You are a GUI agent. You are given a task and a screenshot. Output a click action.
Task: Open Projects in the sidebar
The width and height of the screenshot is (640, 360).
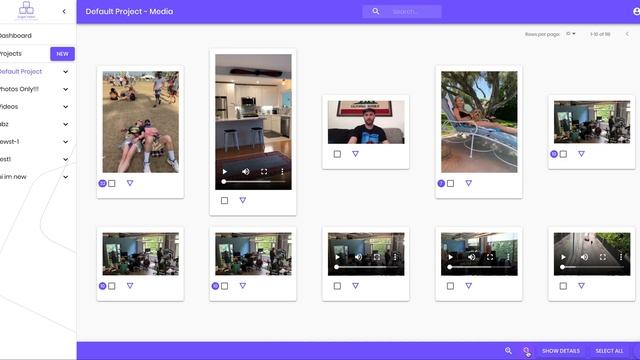[x=11, y=53]
